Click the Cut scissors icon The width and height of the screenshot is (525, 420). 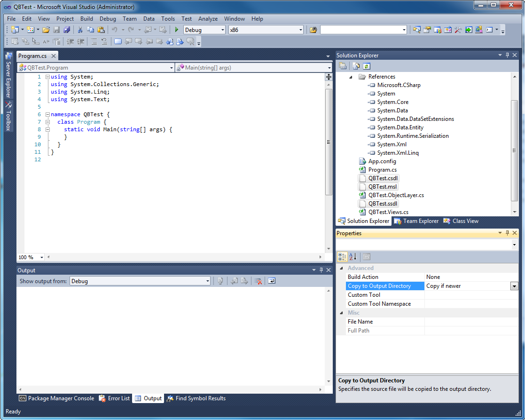click(x=80, y=30)
